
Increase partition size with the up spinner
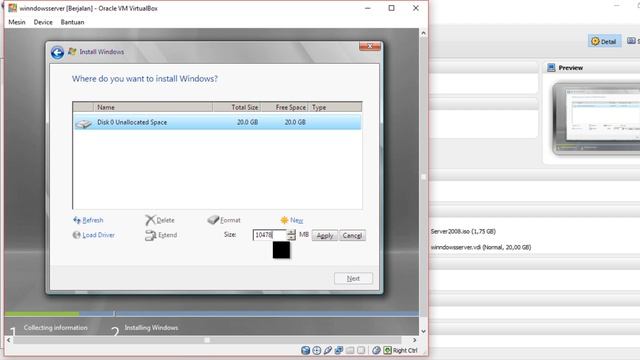pyautogui.click(x=291, y=232)
